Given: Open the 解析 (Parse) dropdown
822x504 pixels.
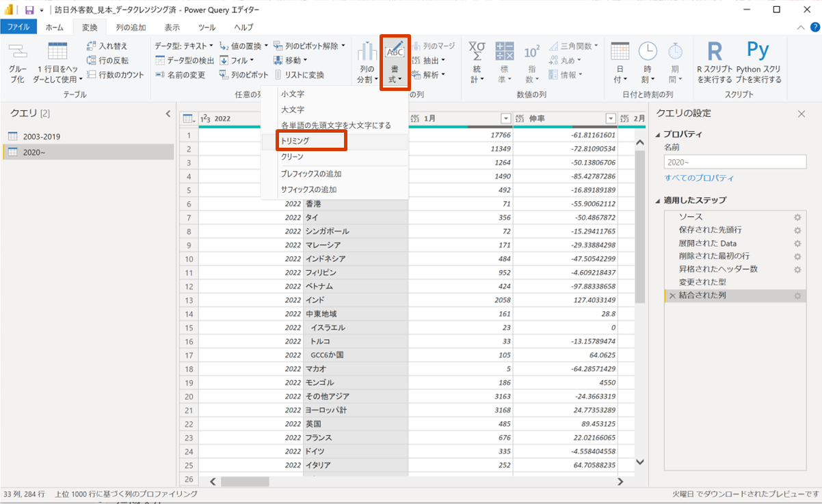Looking at the screenshot, I should point(429,75).
